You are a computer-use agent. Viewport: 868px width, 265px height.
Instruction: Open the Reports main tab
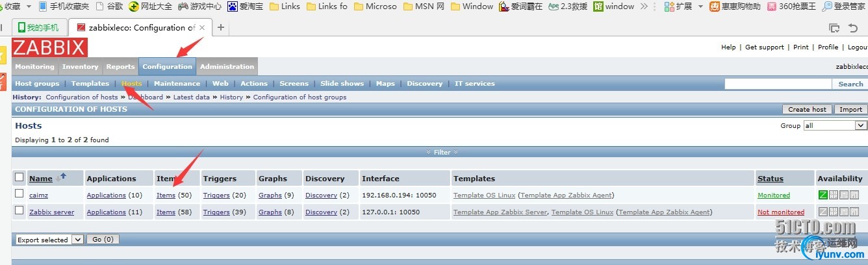point(120,66)
